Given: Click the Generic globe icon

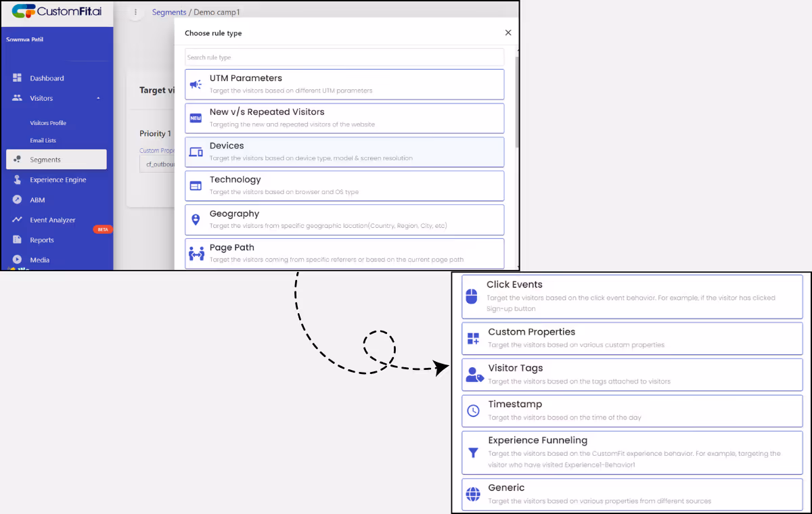Looking at the screenshot, I should pos(474,494).
